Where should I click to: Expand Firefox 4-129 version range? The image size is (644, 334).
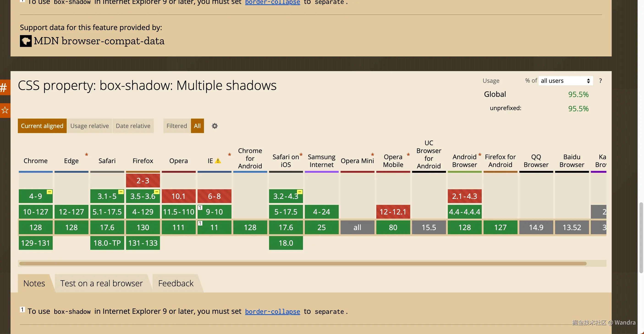pyautogui.click(x=143, y=212)
